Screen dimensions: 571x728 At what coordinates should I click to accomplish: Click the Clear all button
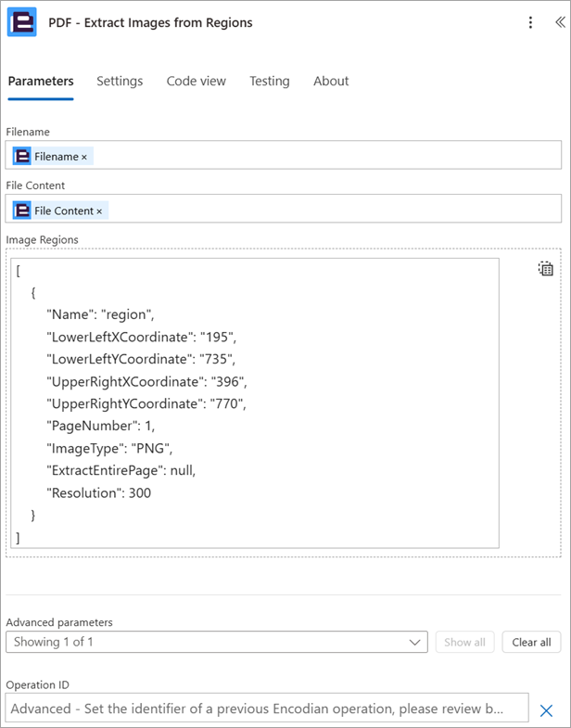(x=531, y=642)
